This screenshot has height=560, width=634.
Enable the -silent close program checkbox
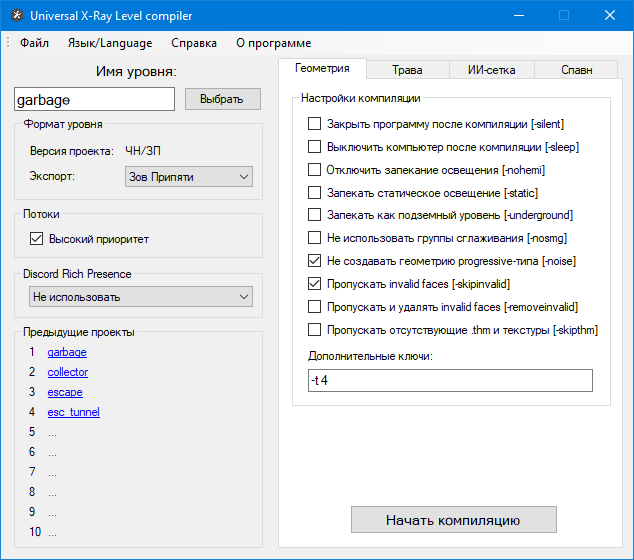(315, 125)
